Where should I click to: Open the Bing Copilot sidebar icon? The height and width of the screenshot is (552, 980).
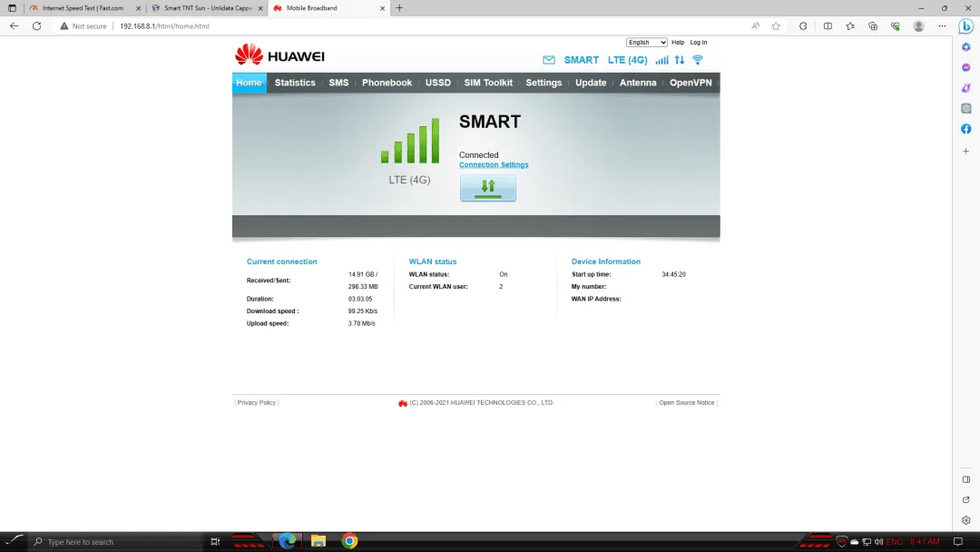[x=966, y=26]
